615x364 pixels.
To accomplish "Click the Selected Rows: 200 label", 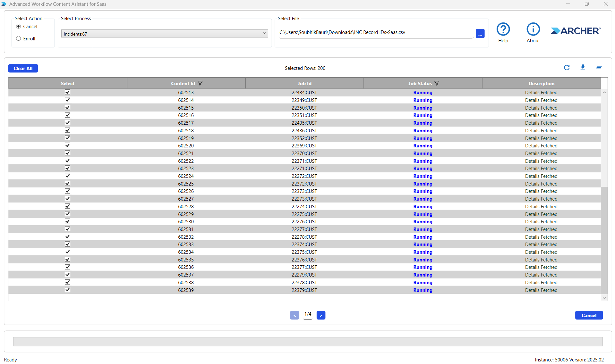I will [x=305, y=68].
